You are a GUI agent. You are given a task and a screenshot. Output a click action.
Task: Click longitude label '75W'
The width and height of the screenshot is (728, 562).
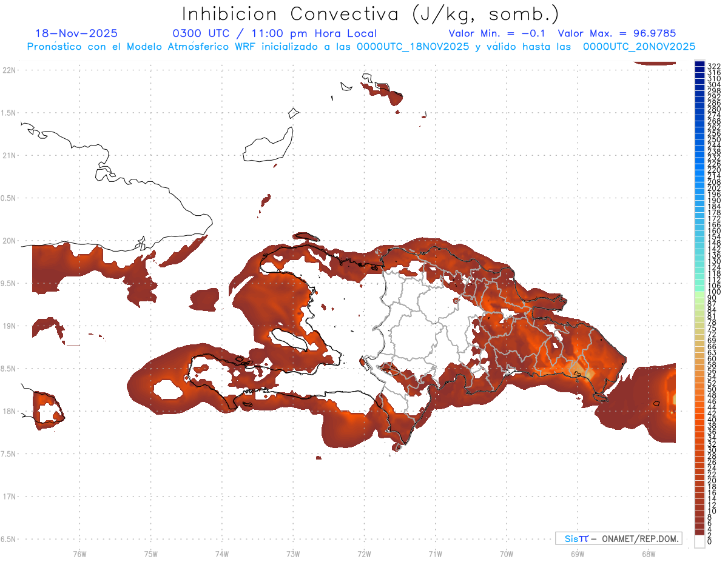150,554
